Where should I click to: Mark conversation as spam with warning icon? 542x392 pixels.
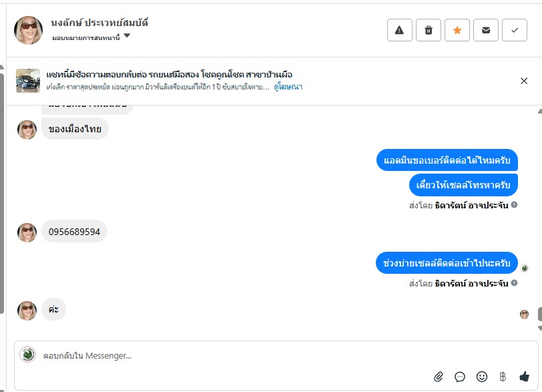coord(399,30)
